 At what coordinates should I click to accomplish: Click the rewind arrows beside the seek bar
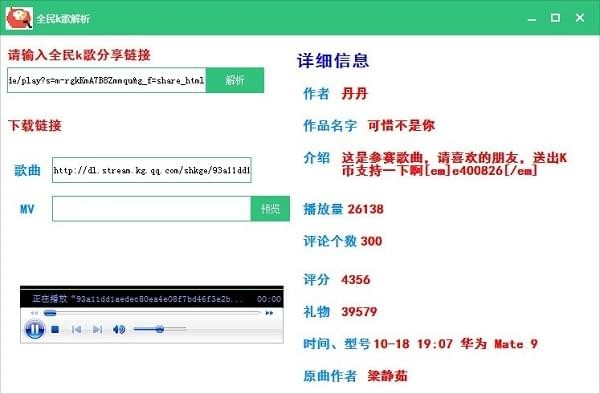[x=34, y=313]
